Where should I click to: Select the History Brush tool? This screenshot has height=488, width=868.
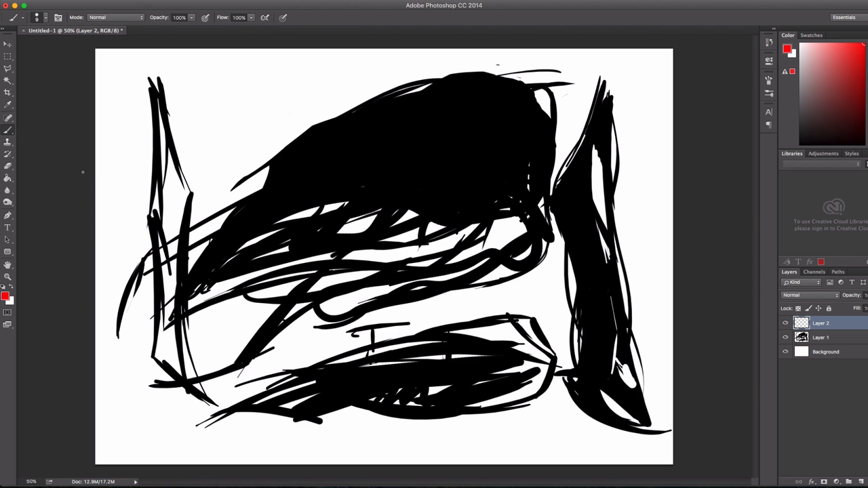coord(7,154)
